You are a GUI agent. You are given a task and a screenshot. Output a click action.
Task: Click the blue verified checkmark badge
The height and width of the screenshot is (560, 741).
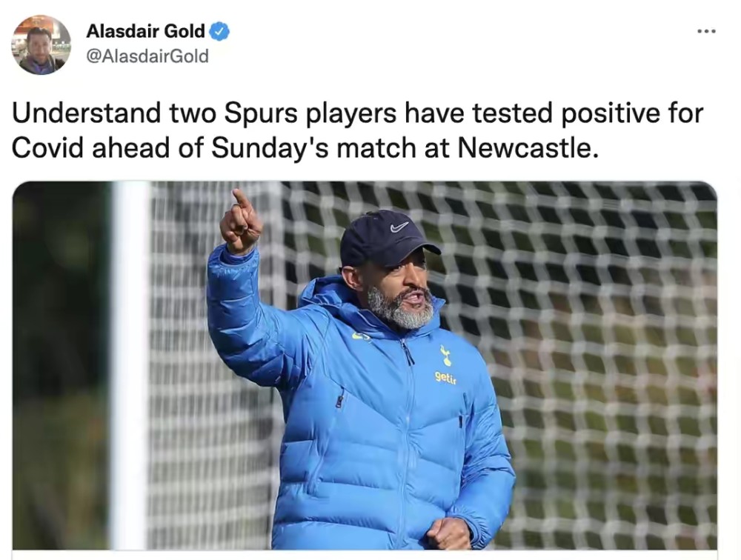click(219, 32)
